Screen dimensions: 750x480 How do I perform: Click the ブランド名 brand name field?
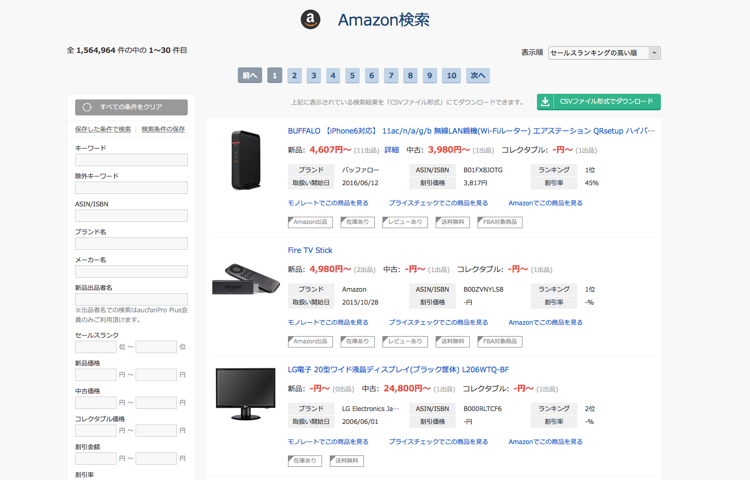131,244
